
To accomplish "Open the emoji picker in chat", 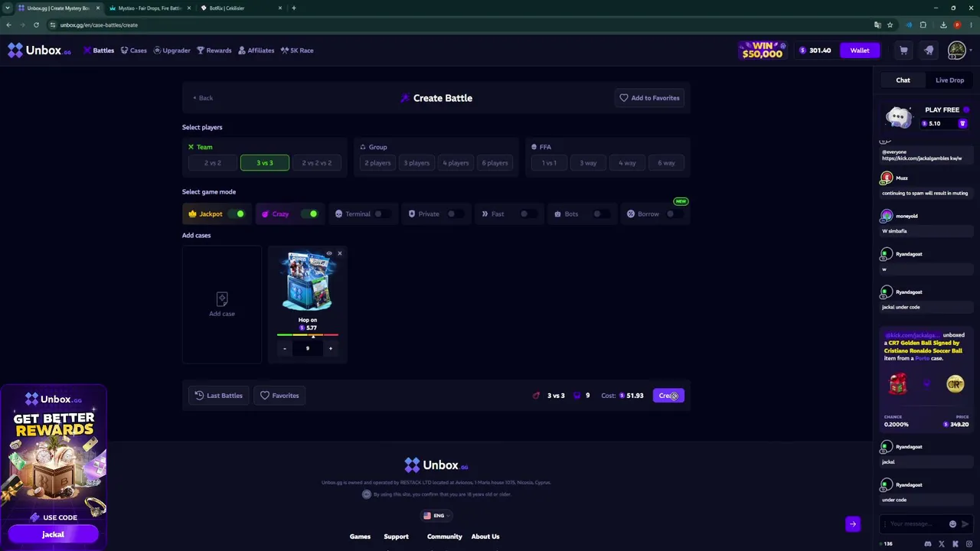I will pyautogui.click(x=952, y=524).
